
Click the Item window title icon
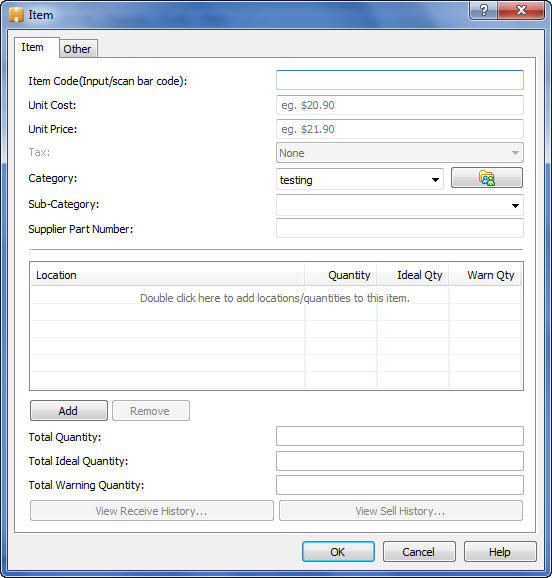[x=16, y=15]
